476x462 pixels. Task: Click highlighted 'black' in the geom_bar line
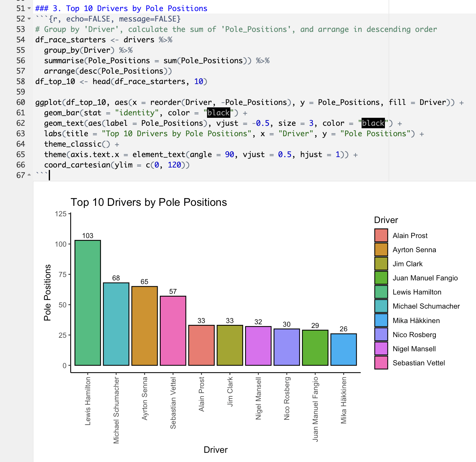point(218,113)
